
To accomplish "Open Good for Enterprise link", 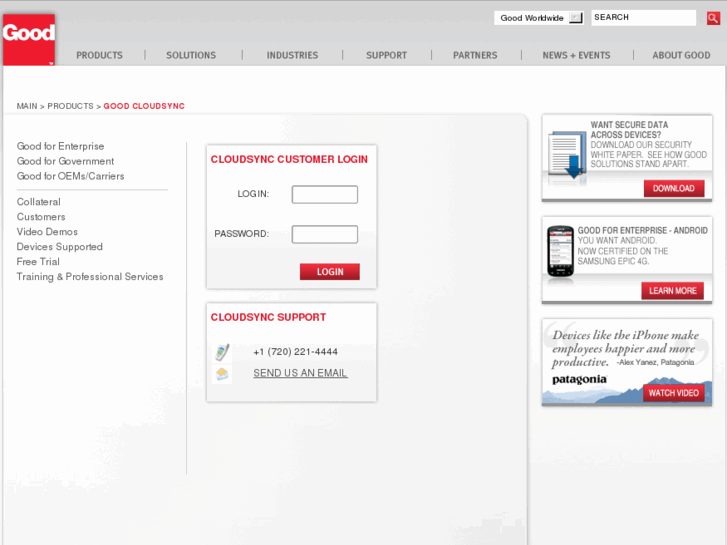I will 60,146.
